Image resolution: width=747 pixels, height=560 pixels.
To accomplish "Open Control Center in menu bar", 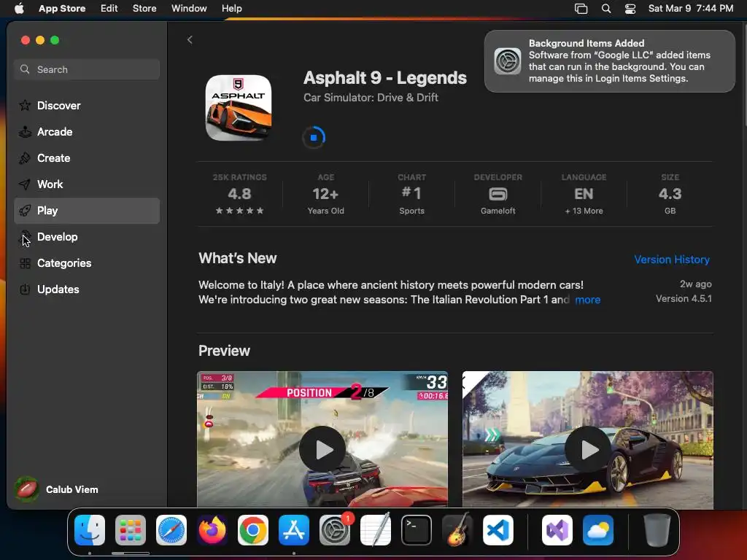I will click(x=630, y=9).
